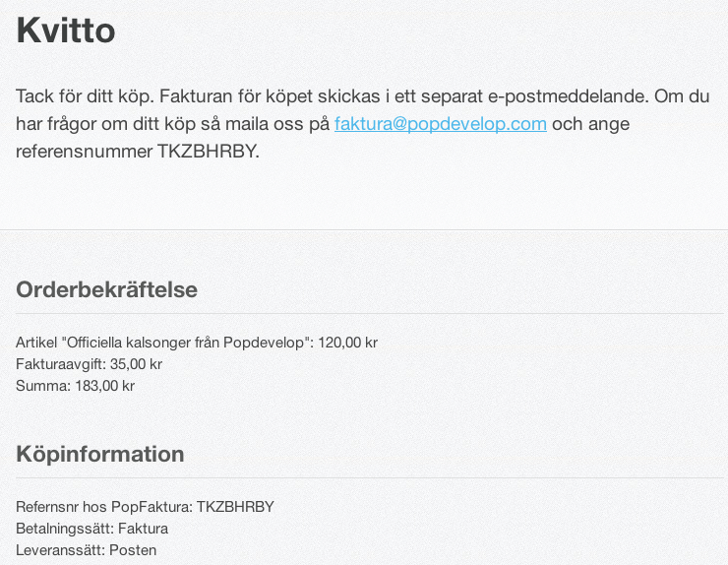Click TKZBHRBY value under Köpinformation
The height and width of the screenshot is (565, 728).
235,507
